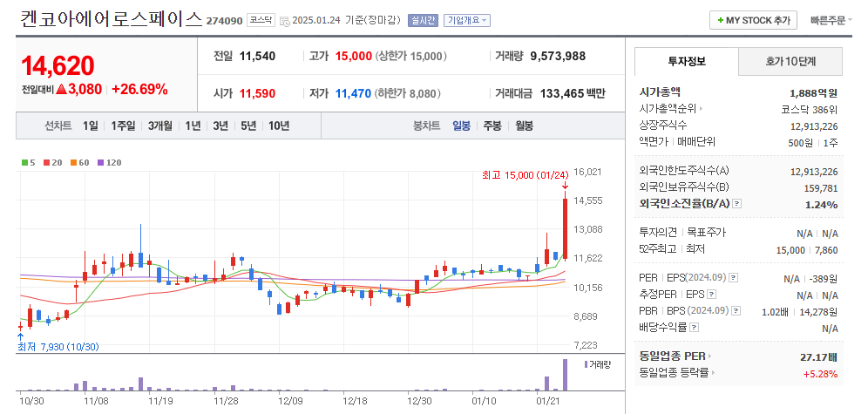Click the 동일업종 PER value 27.17배
Viewport: 868px width, 414px height.
(819, 356)
